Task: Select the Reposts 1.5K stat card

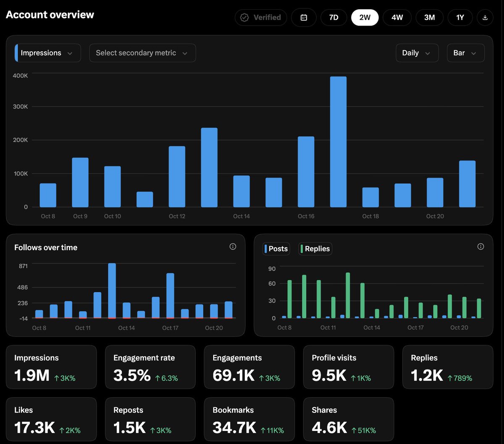Action: (x=150, y=419)
